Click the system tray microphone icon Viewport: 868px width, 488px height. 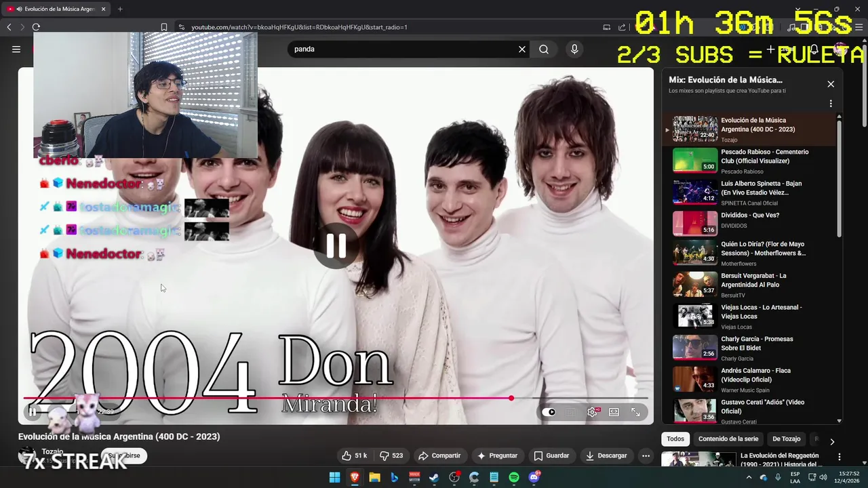tap(778, 478)
